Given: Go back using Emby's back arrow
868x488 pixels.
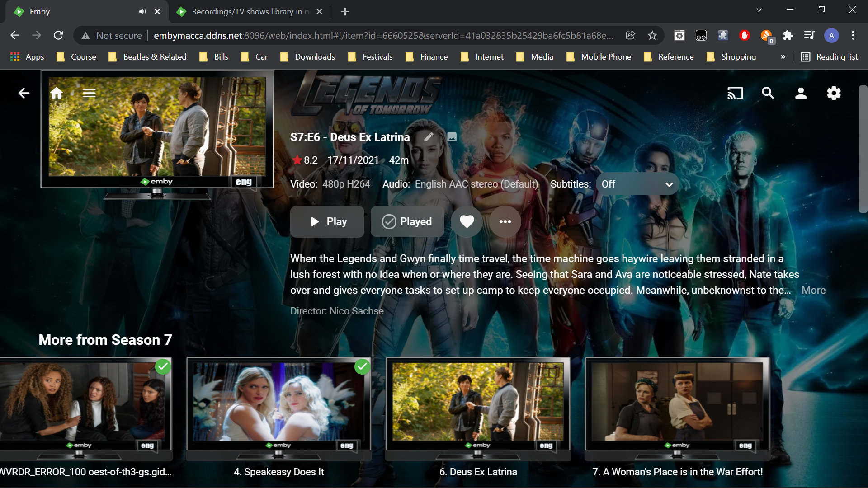Looking at the screenshot, I should click(x=24, y=93).
